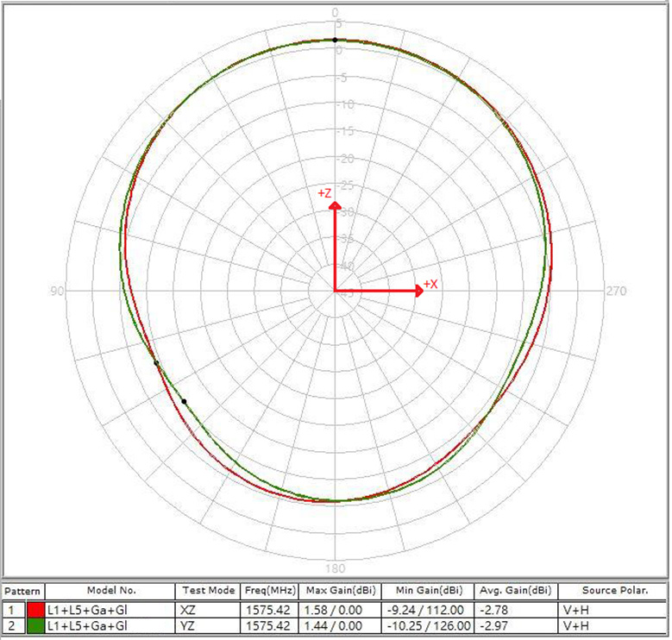Click the Max Gain(dBi) column header
Screen dimensions: 672x640
(340, 592)
